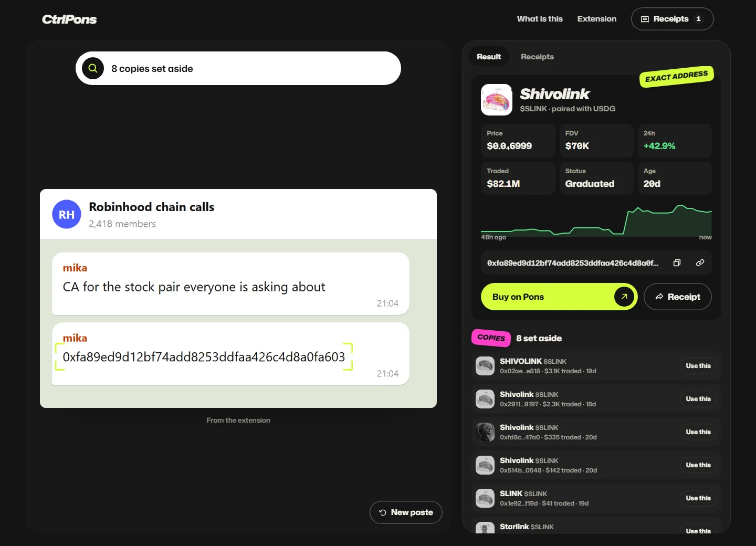This screenshot has height=546, width=756.
Task: Open the Extension link
Action: [x=597, y=19]
